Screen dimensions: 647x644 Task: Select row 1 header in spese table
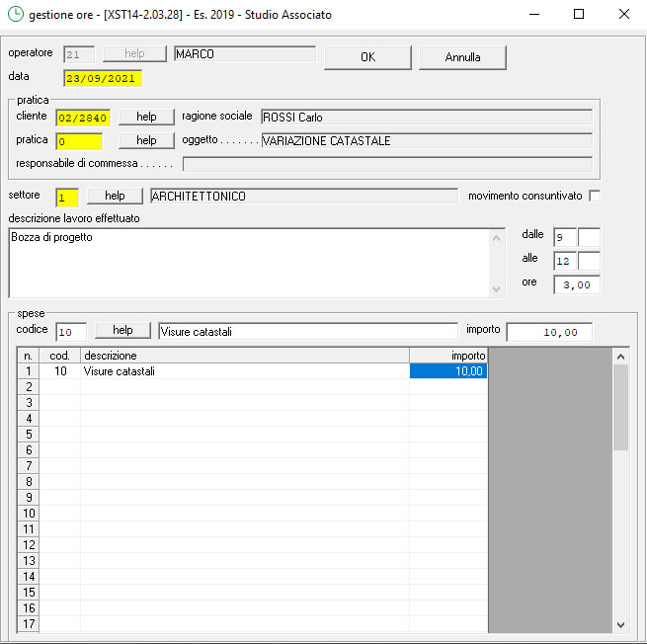29,371
